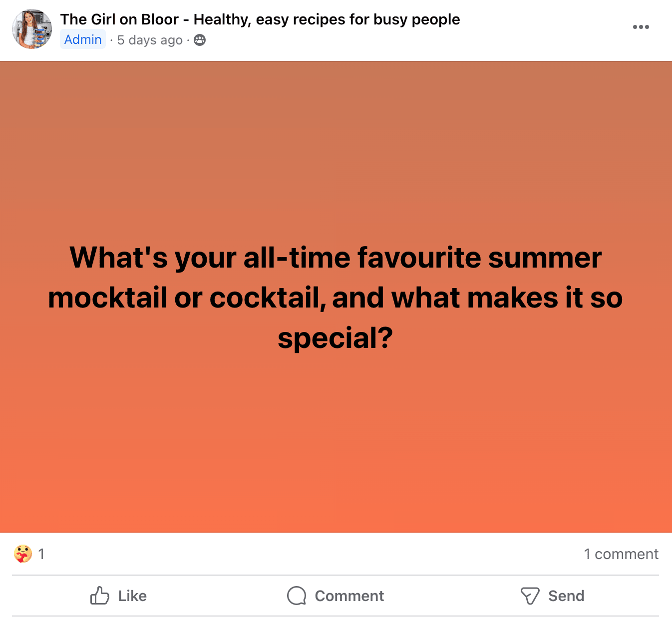Like the summer mocktail post
This screenshot has height=621, width=672.
pyautogui.click(x=118, y=596)
